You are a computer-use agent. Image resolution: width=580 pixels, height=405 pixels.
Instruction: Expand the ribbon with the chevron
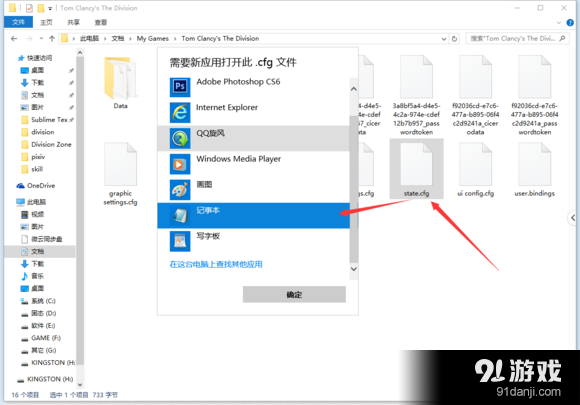(x=559, y=23)
